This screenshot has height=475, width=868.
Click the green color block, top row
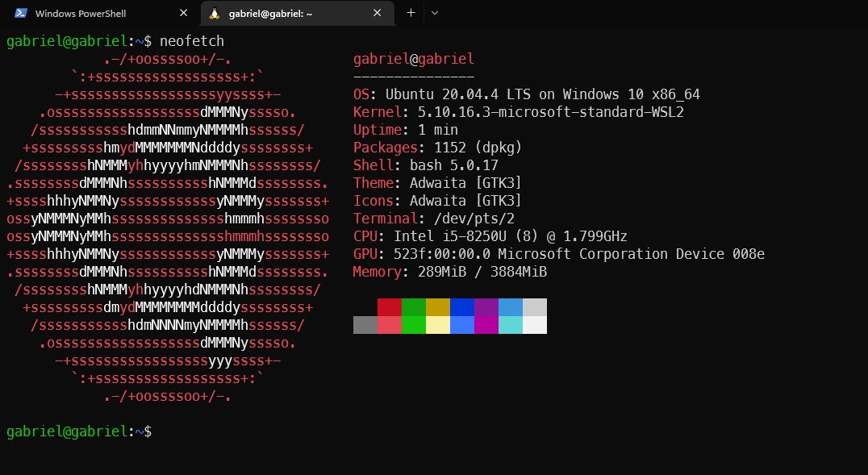(414, 307)
